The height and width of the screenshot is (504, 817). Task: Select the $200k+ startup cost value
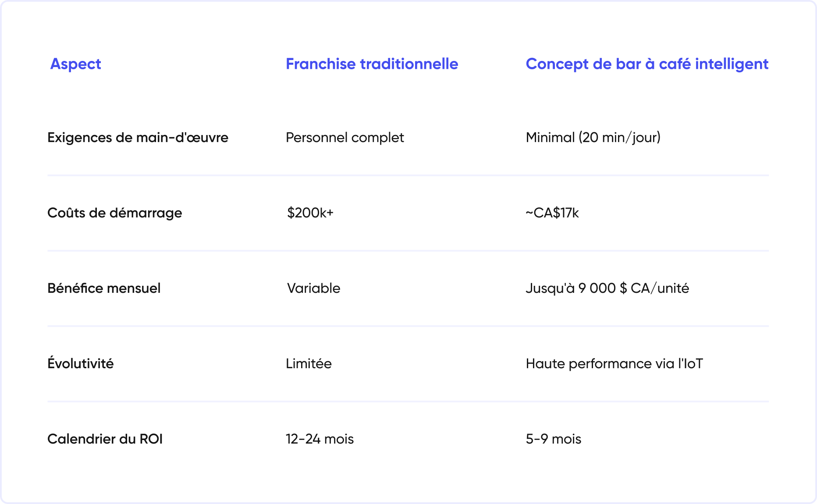pyautogui.click(x=310, y=213)
